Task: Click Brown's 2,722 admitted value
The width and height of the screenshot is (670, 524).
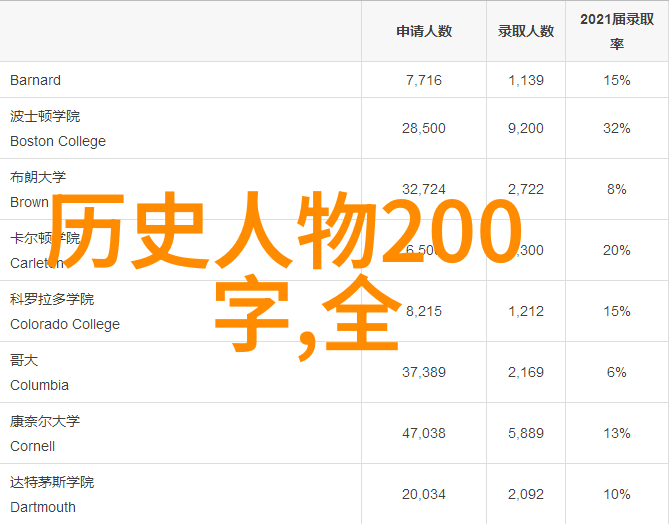Action: (526, 189)
